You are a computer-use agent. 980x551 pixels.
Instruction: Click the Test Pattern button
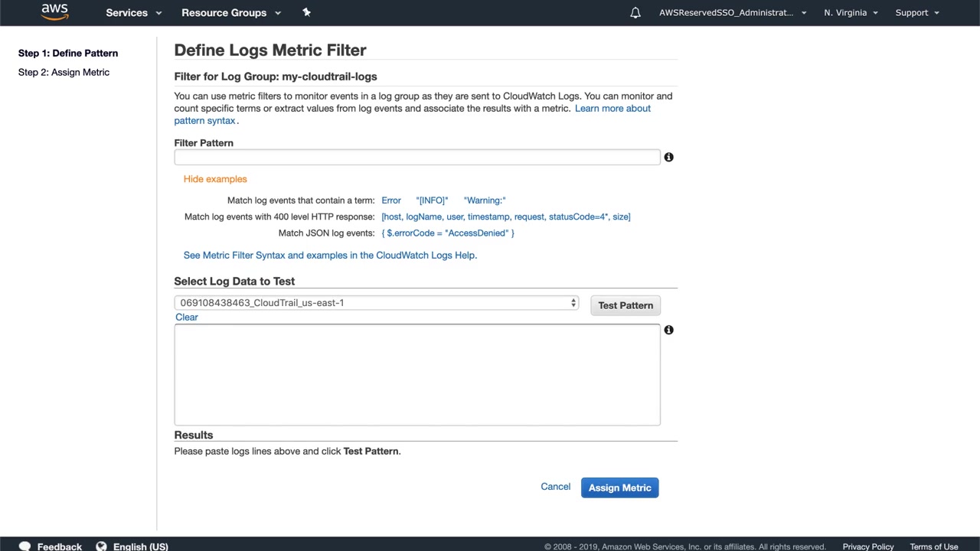pyautogui.click(x=626, y=305)
